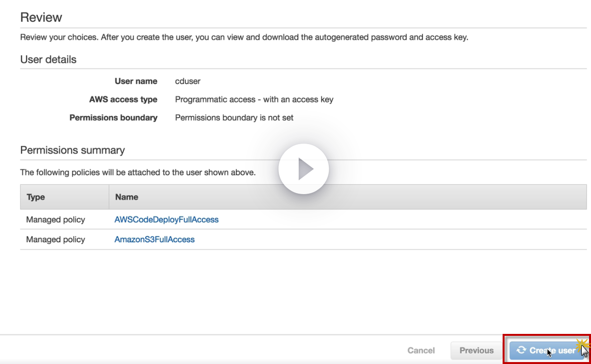Viewport: 591px width, 364px height.
Task: Click the spinner icon in Create user
Action: pyautogui.click(x=521, y=350)
